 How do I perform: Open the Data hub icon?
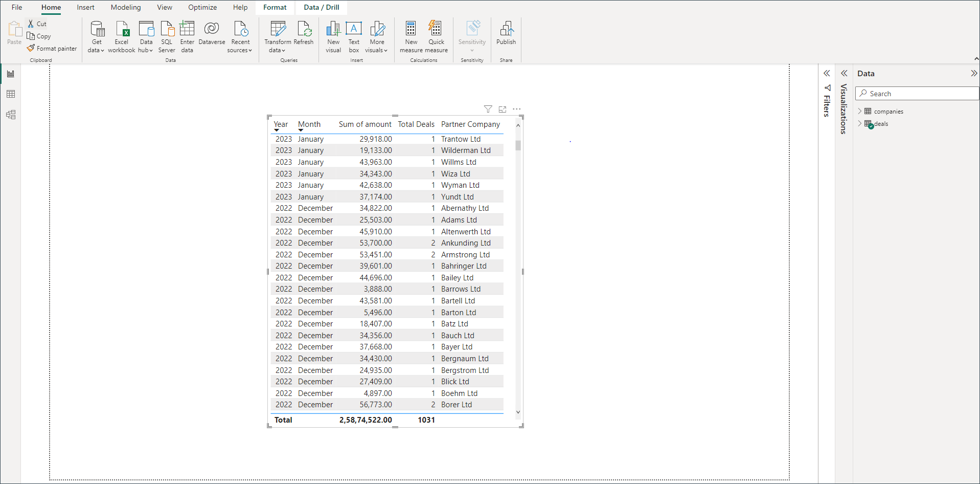146,28
